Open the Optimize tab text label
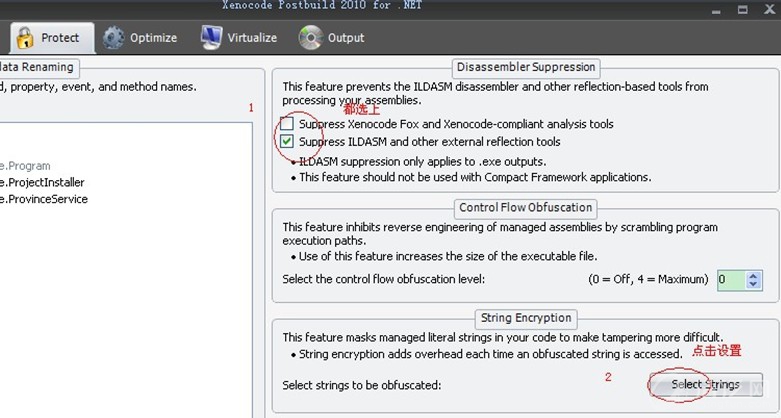This screenshot has height=418, width=781. [153, 38]
